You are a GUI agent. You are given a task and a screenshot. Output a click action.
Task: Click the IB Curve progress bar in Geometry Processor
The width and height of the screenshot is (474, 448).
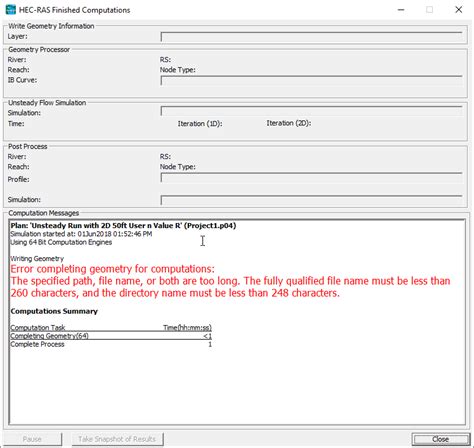pos(311,80)
